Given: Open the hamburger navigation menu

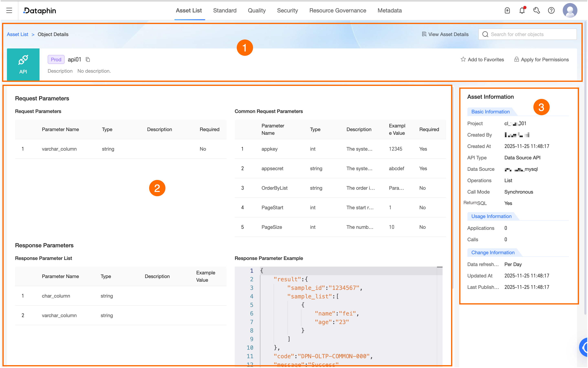Looking at the screenshot, I should point(9,10).
